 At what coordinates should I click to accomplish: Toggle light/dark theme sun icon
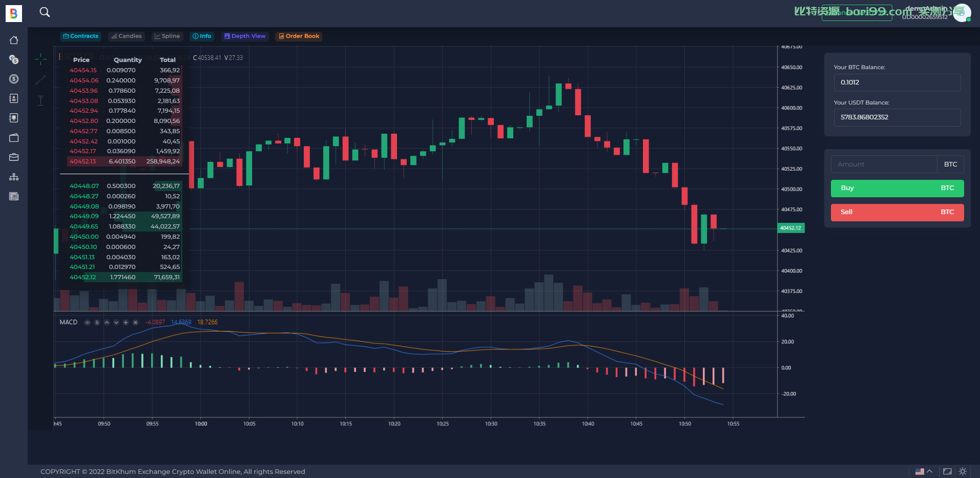pos(963,471)
